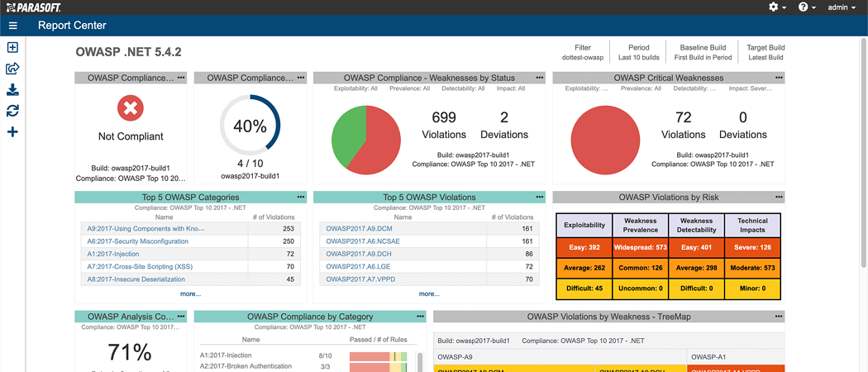Open options menu of 40% compliance widget
The height and width of the screenshot is (372, 868).
point(301,78)
